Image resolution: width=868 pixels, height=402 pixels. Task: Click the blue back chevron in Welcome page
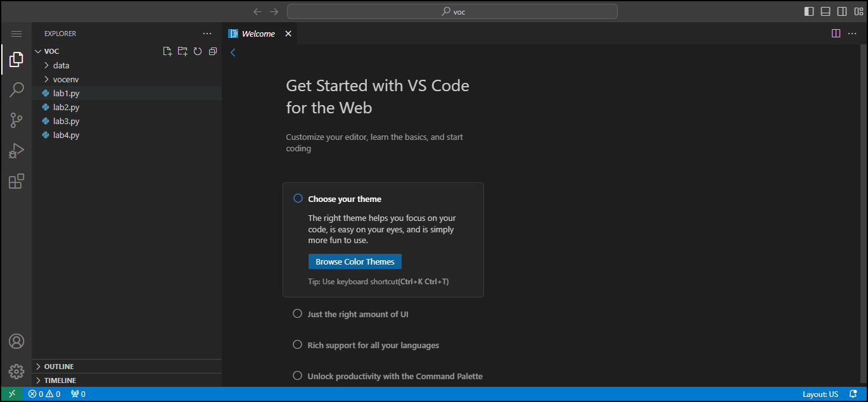(x=233, y=53)
